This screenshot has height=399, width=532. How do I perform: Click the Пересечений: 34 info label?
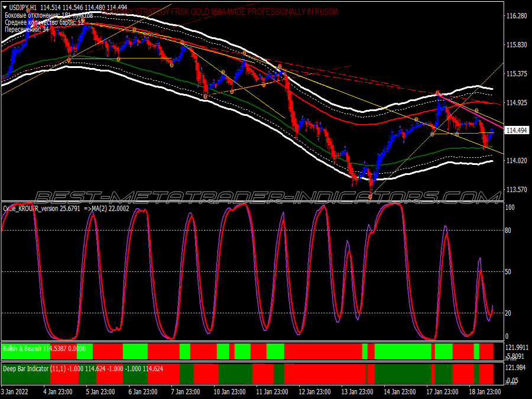tap(27, 30)
